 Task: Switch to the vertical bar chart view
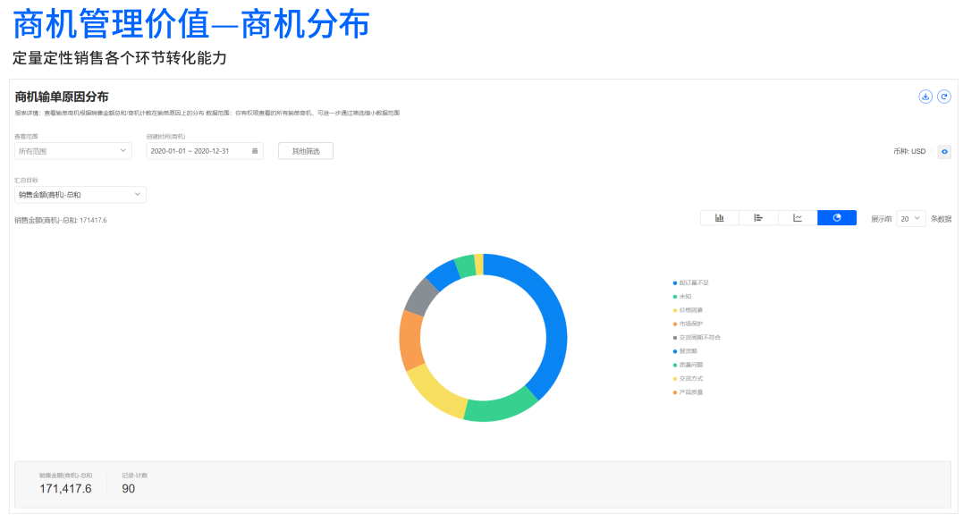tap(720, 218)
